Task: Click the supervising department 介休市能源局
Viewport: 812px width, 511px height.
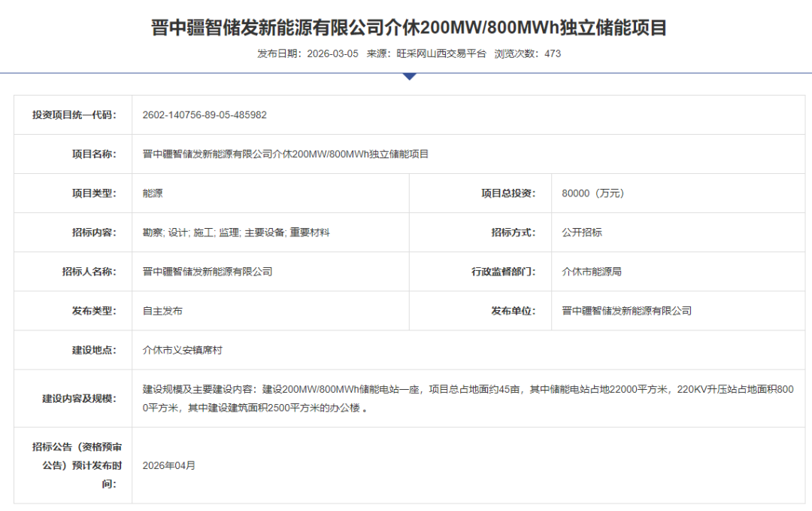Action: click(x=592, y=272)
